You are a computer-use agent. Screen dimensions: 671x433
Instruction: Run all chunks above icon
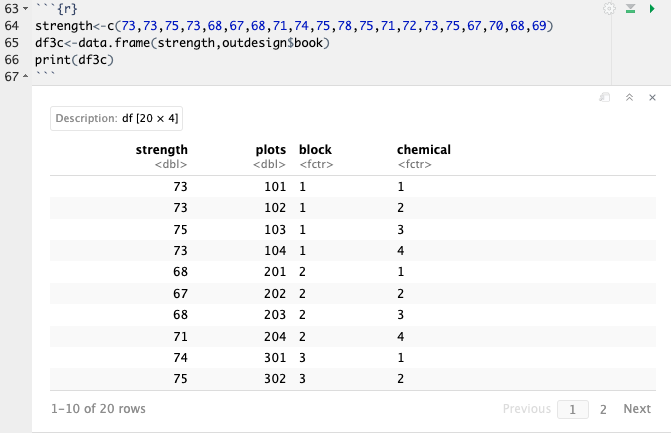[x=630, y=8]
